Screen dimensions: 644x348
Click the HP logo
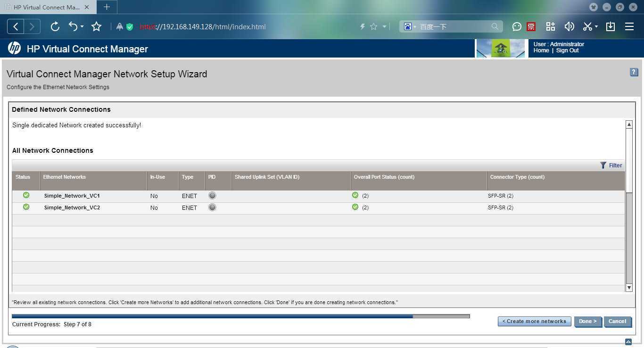pos(14,48)
